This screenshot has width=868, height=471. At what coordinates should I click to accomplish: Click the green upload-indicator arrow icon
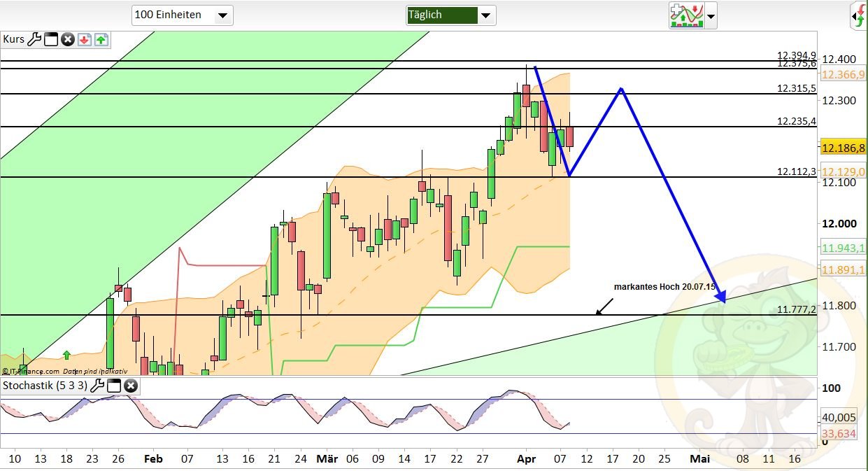click(102, 39)
